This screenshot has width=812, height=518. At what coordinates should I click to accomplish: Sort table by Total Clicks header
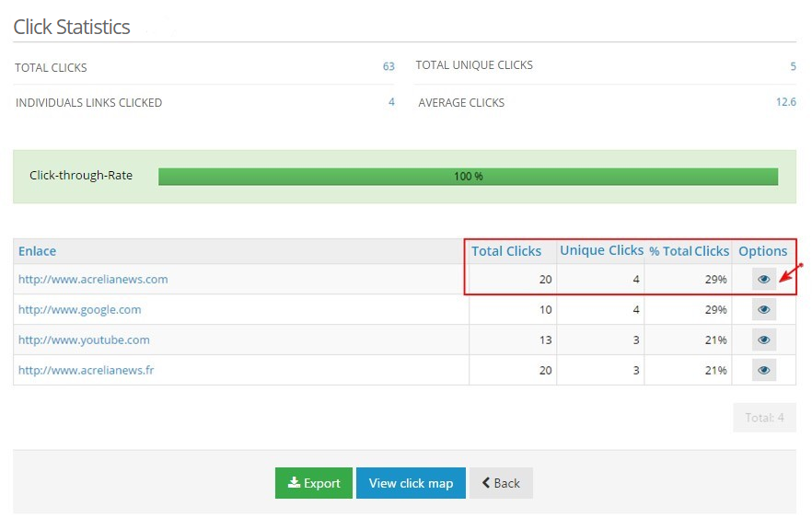[x=506, y=251]
